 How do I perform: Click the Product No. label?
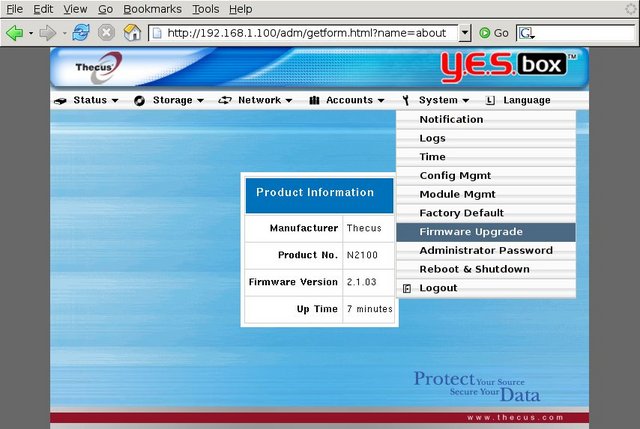point(308,255)
